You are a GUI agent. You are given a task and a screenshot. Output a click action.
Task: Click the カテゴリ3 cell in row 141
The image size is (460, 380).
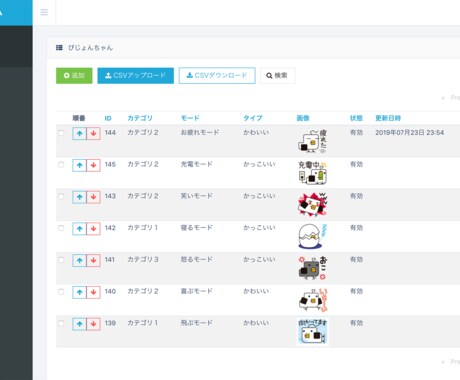[x=143, y=259]
